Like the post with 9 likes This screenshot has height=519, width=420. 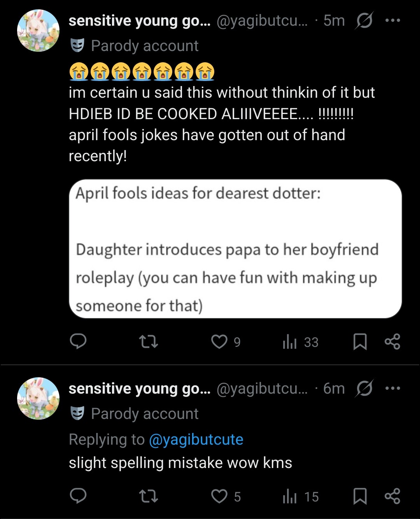tap(219, 341)
